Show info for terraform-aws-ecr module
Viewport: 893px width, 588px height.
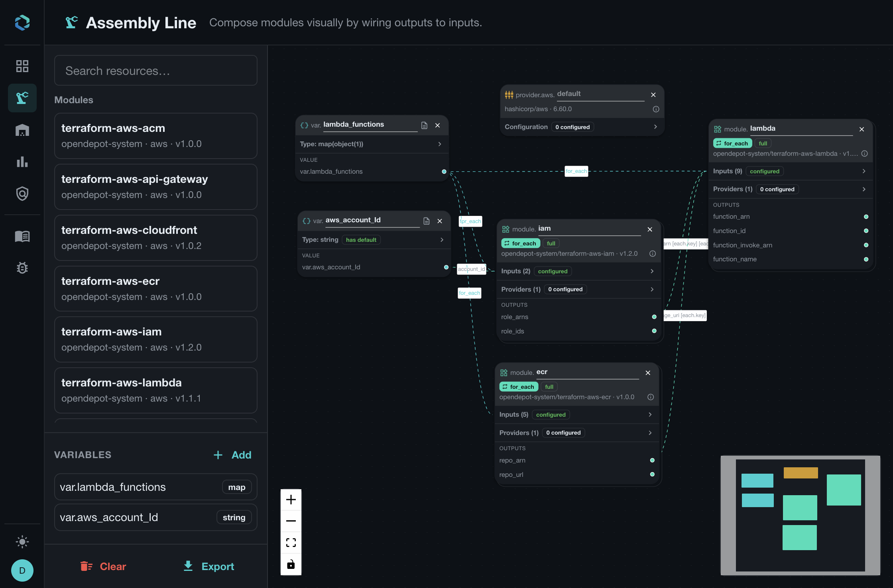651,397
